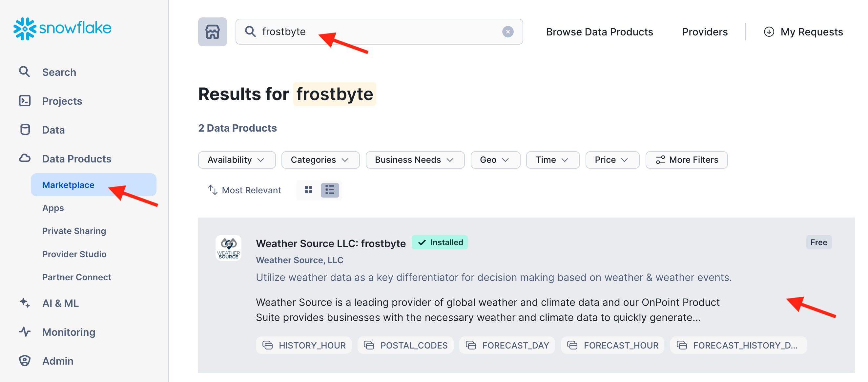Open the Admin section
This screenshot has width=868, height=382.
pos(58,361)
